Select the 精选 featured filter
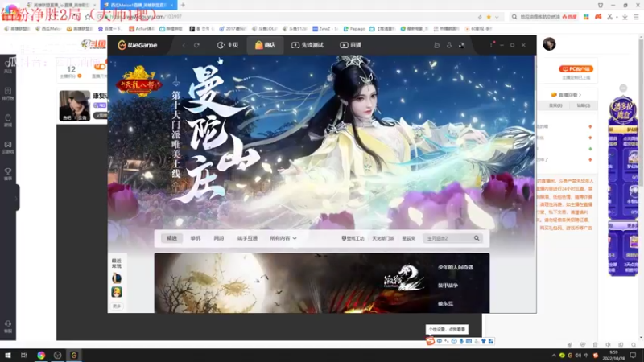Image resolution: width=644 pixels, height=362 pixels. 171,238
